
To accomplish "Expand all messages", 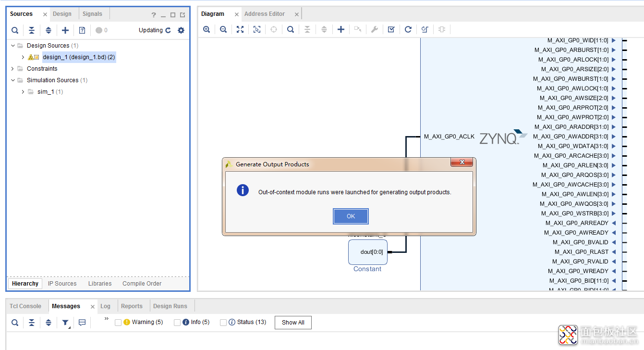I will click(x=49, y=323).
